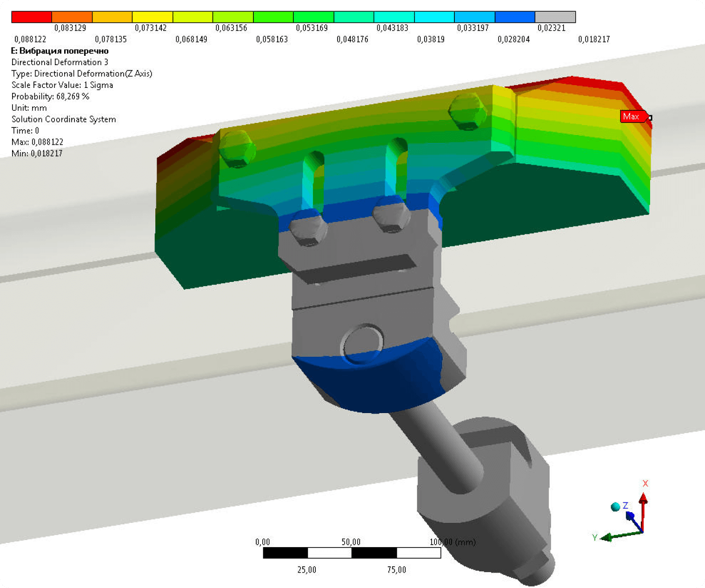Click legend value 0,083129
Image resolution: width=705 pixels, height=588 pixels.
pyautogui.click(x=70, y=28)
